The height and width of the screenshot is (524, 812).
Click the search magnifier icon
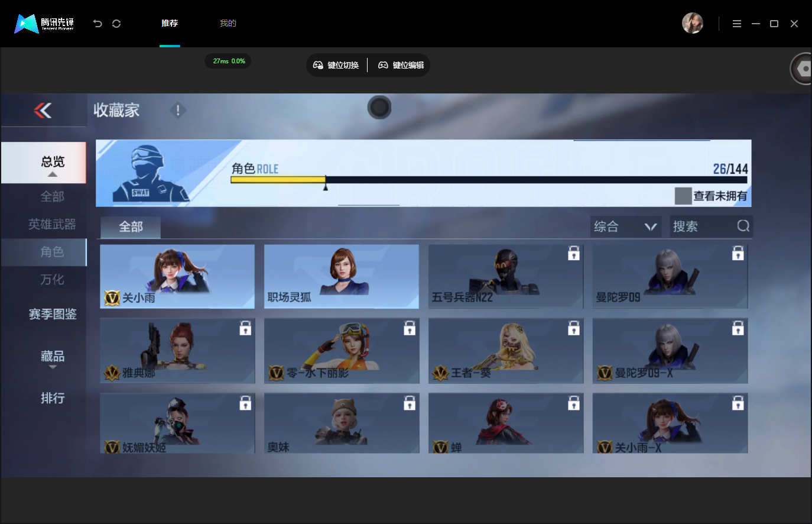point(743,226)
